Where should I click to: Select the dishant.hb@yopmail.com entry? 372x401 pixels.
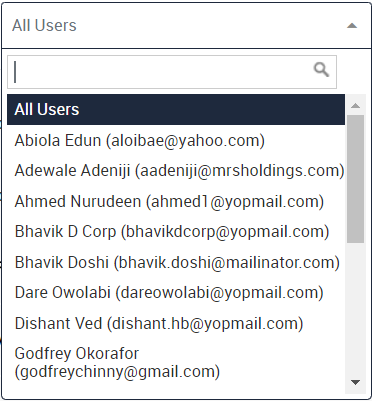point(205,324)
